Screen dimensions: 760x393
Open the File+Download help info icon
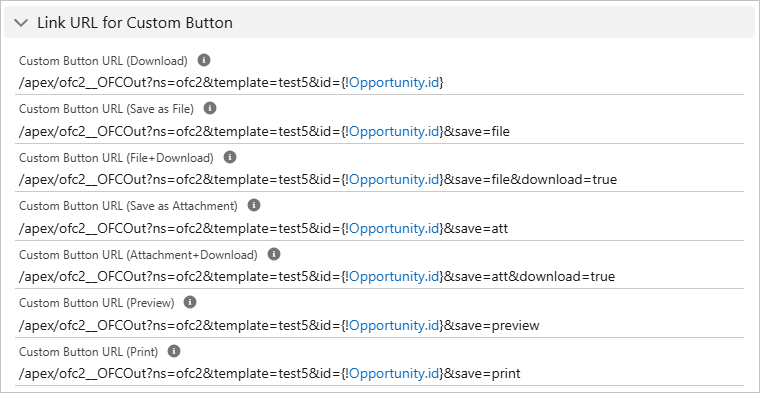coord(230,157)
